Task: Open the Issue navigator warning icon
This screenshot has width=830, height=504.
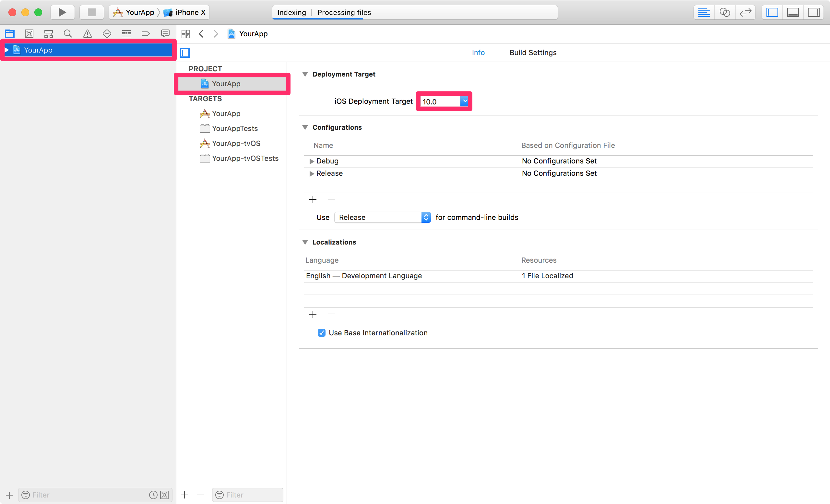Action: tap(87, 34)
